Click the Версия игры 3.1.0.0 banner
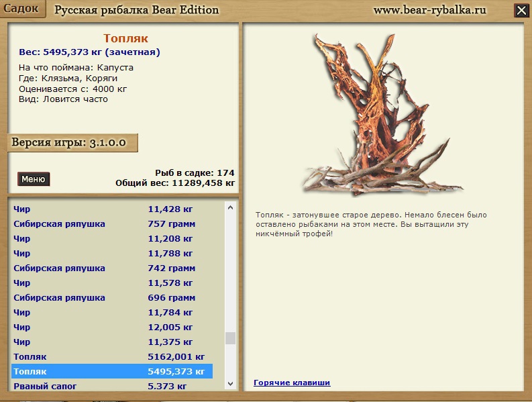 tap(72, 143)
